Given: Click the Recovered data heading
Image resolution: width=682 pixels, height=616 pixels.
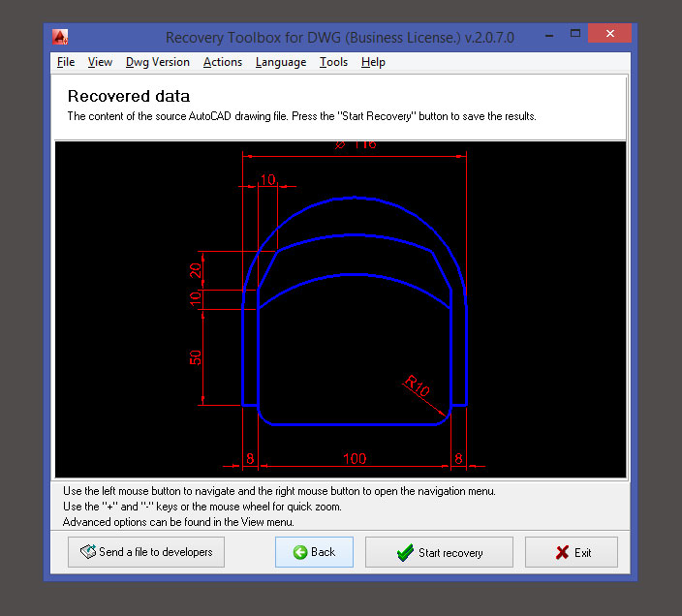Looking at the screenshot, I should pyautogui.click(x=129, y=96).
